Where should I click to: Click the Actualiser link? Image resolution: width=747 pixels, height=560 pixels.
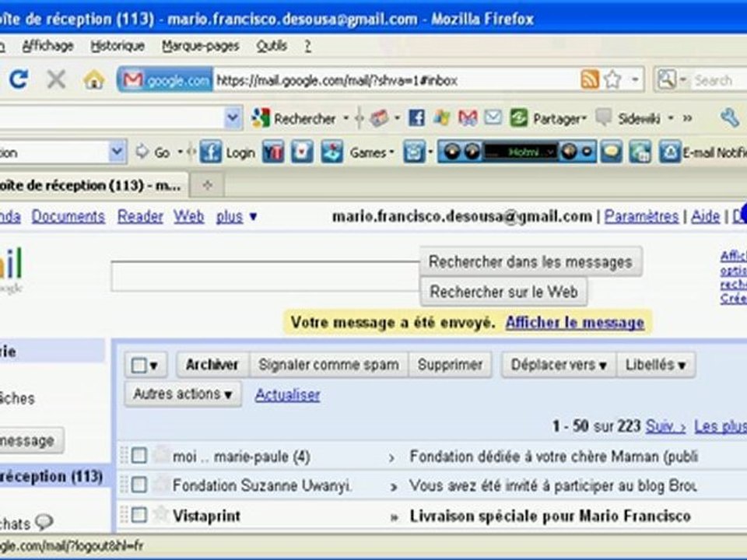pos(287,394)
